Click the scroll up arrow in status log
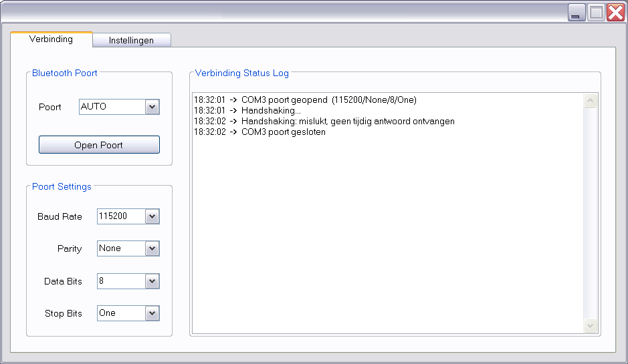This screenshot has height=364, width=628. coord(590,101)
